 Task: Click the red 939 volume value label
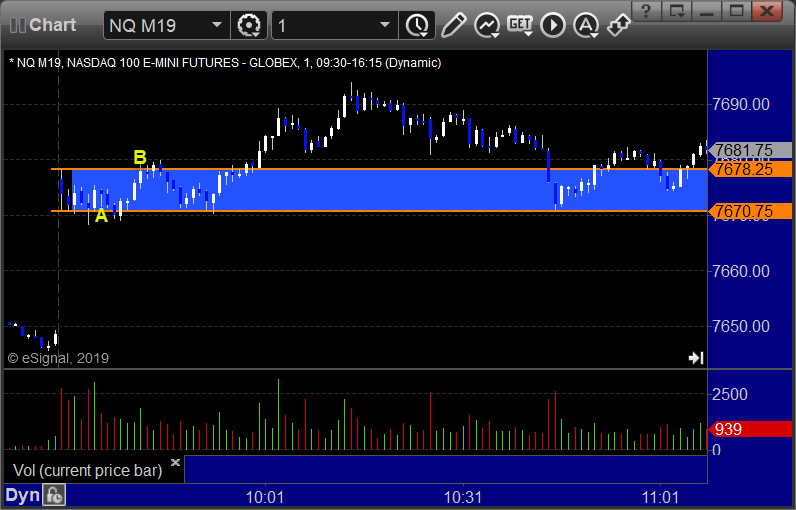tap(750, 429)
